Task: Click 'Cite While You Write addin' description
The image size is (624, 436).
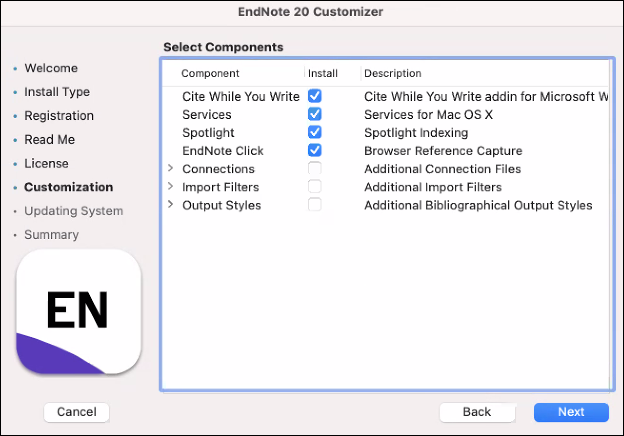Action: pos(486,96)
